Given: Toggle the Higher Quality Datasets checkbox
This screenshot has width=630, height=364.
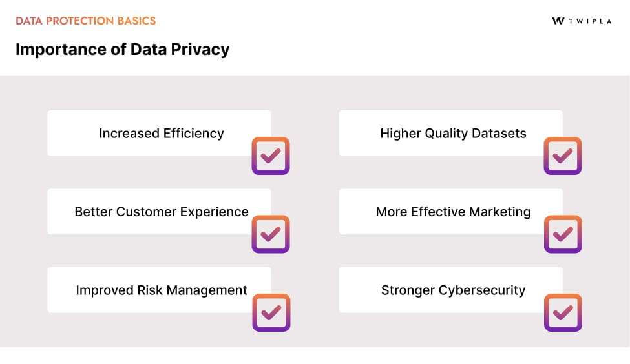Looking at the screenshot, I should click(x=563, y=156).
